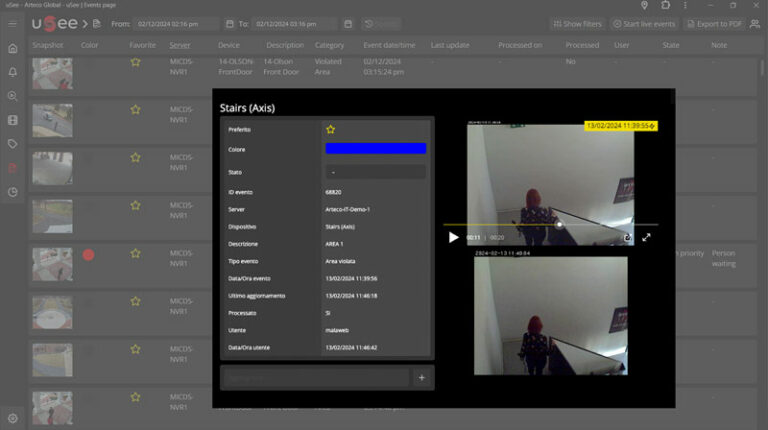Open notifications bell in sidebar
Viewport: 768px width, 430px height.
(x=12, y=72)
